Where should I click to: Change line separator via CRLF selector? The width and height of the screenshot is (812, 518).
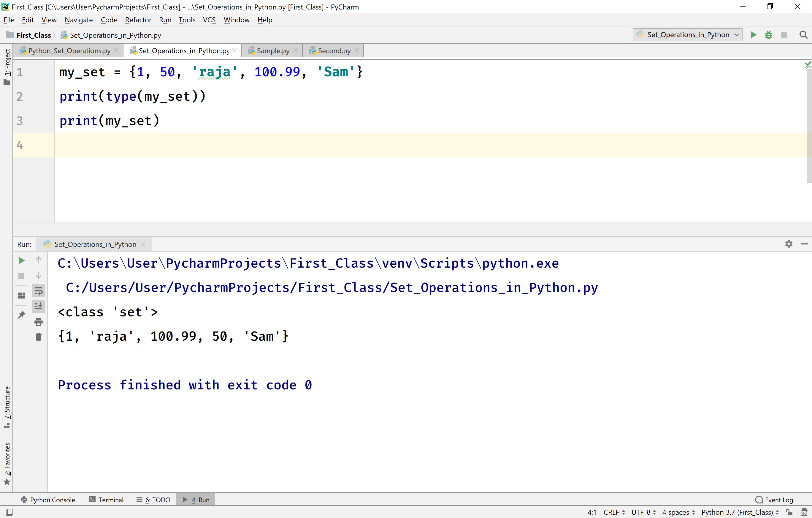[x=612, y=512]
